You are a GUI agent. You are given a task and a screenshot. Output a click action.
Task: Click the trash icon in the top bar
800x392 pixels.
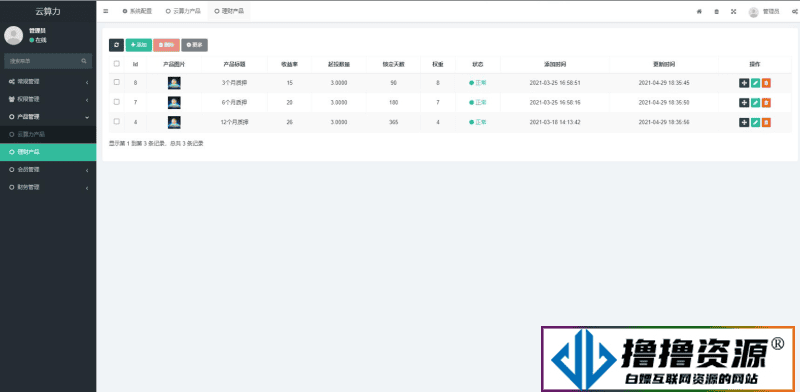[x=716, y=12]
